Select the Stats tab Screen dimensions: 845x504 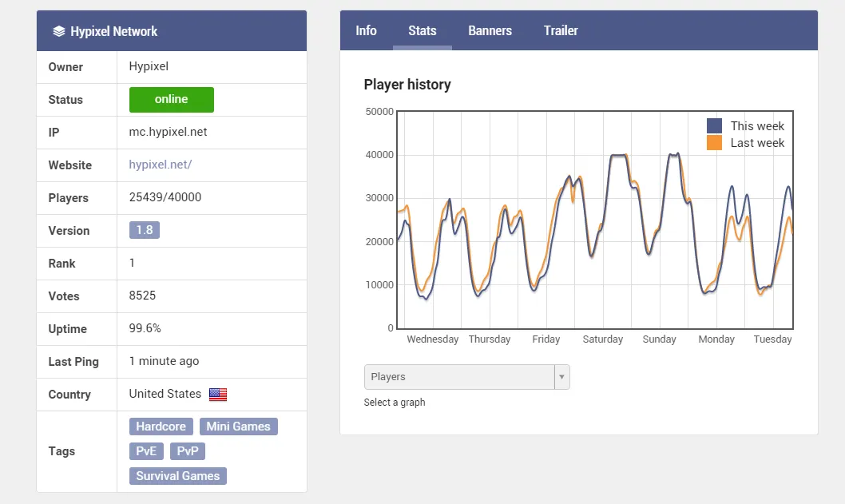422,30
